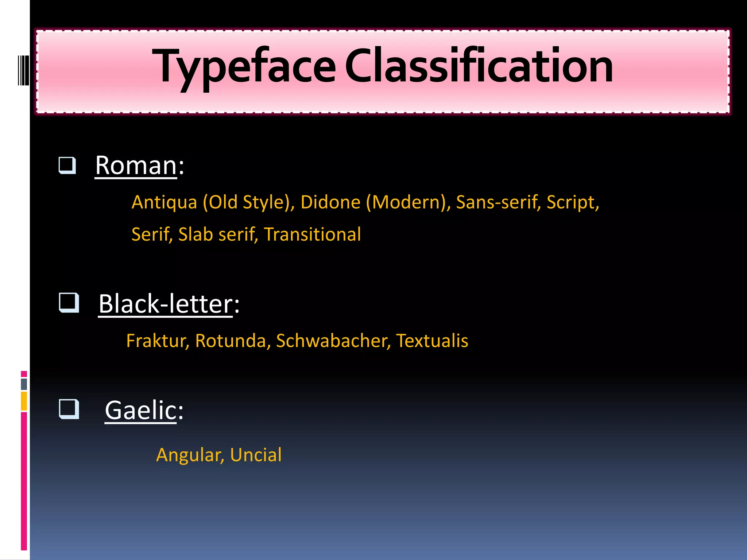Viewport: 747px width, 560px height.
Task: Select the text 'Fraktur, Rotunda, Schwabacher, Textualis'
Action: pyautogui.click(x=297, y=341)
